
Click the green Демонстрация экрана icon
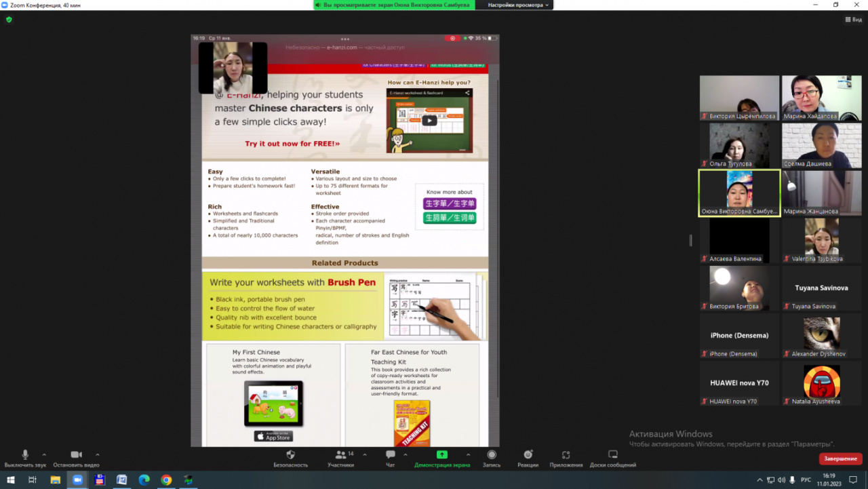coord(441,455)
